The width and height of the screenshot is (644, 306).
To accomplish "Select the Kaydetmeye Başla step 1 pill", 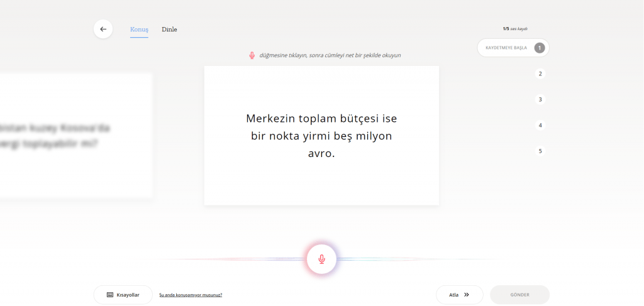I will [513, 48].
